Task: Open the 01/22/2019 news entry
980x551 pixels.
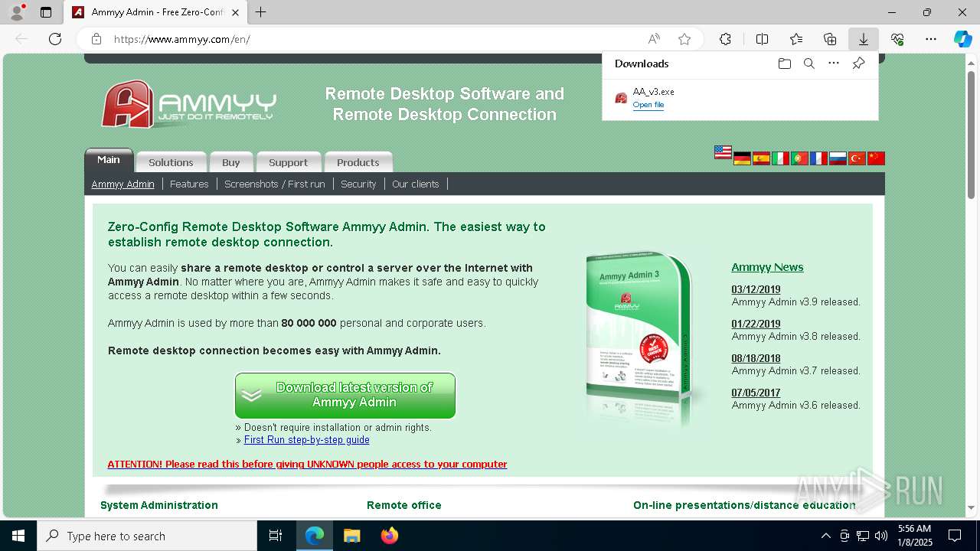Action: coord(756,324)
